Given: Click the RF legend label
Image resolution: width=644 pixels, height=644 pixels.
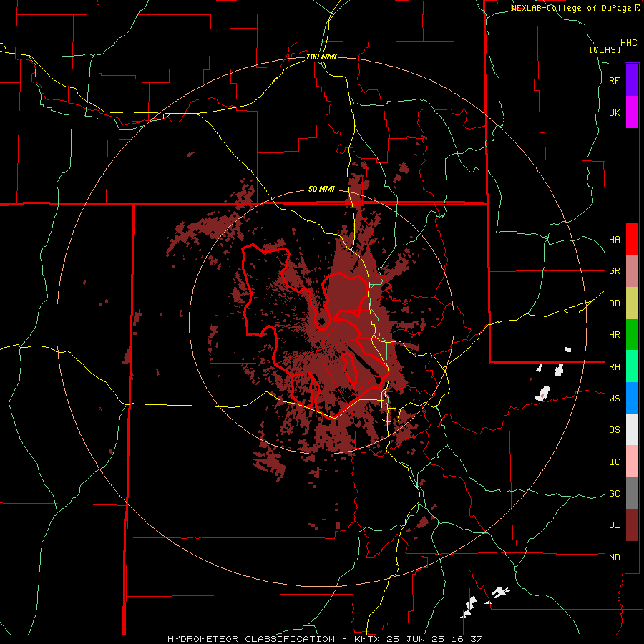Looking at the screenshot, I should [x=614, y=80].
